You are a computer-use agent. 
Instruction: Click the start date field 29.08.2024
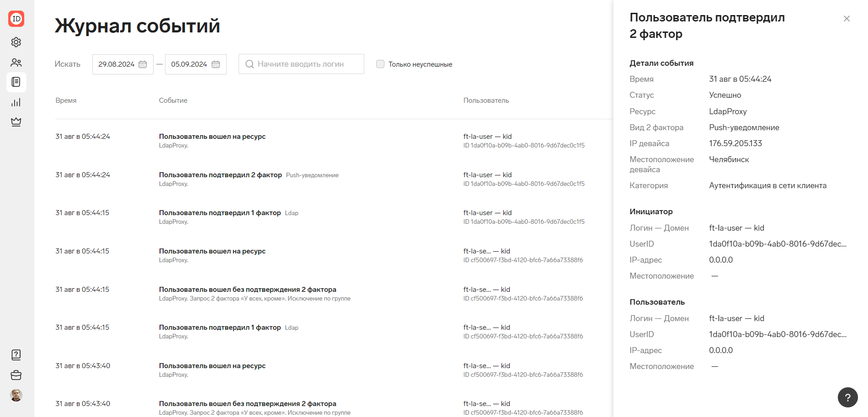(123, 64)
